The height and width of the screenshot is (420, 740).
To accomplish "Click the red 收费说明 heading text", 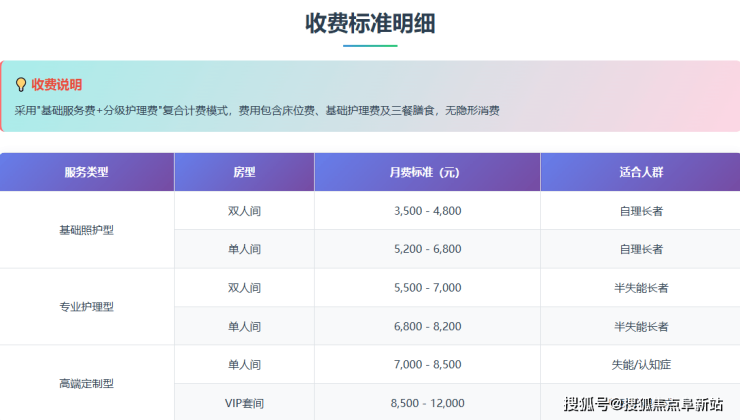I will coord(56,85).
